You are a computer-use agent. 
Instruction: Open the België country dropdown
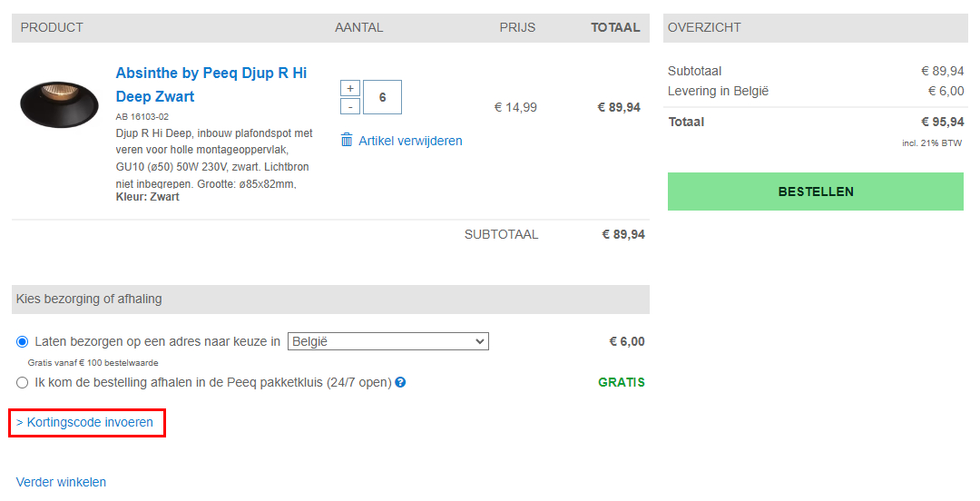387,342
